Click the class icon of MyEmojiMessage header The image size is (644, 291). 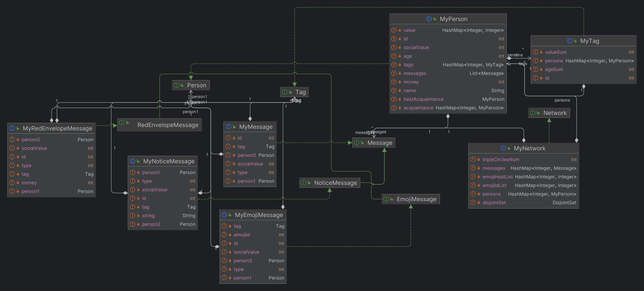(x=224, y=215)
